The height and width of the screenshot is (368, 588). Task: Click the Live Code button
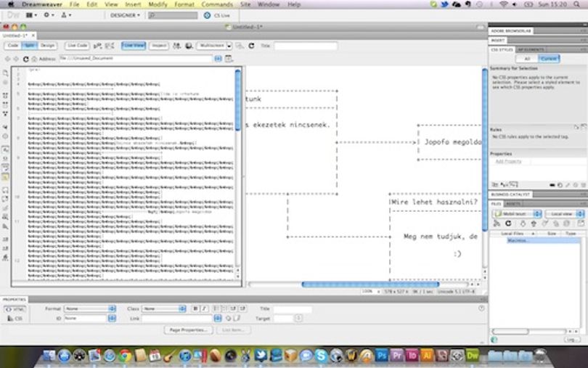coord(77,46)
